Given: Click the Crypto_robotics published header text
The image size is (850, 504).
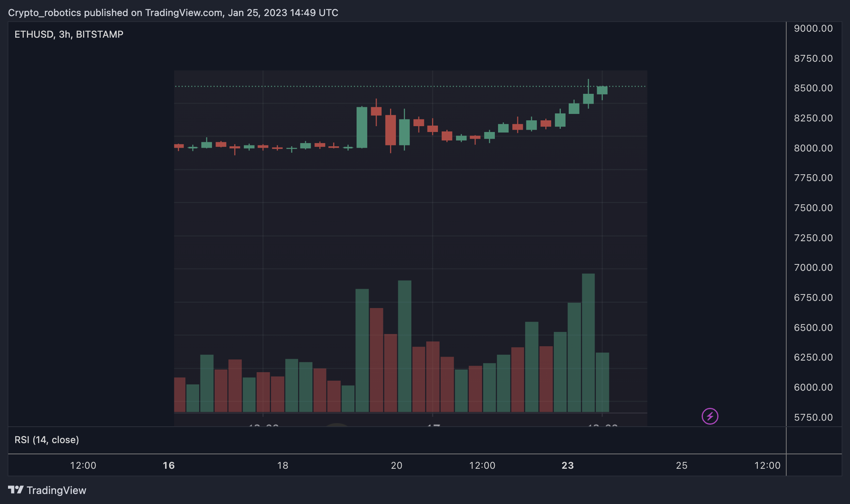Looking at the screenshot, I should pyautogui.click(x=173, y=13).
